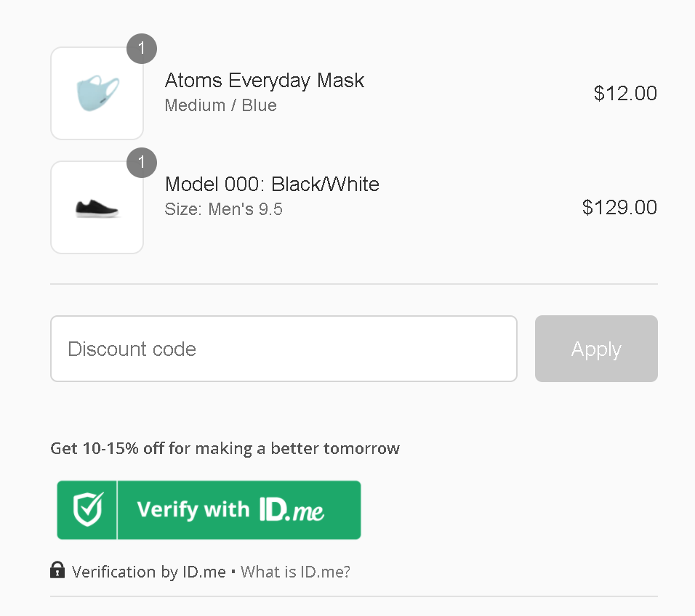Click the blue mask product thumbnail
The height and width of the screenshot is (616, 695).
pos(97,94)
